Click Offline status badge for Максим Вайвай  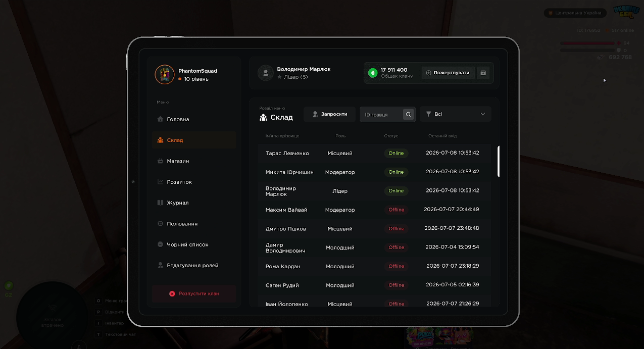pyautogui.click(x=397, y=210)
